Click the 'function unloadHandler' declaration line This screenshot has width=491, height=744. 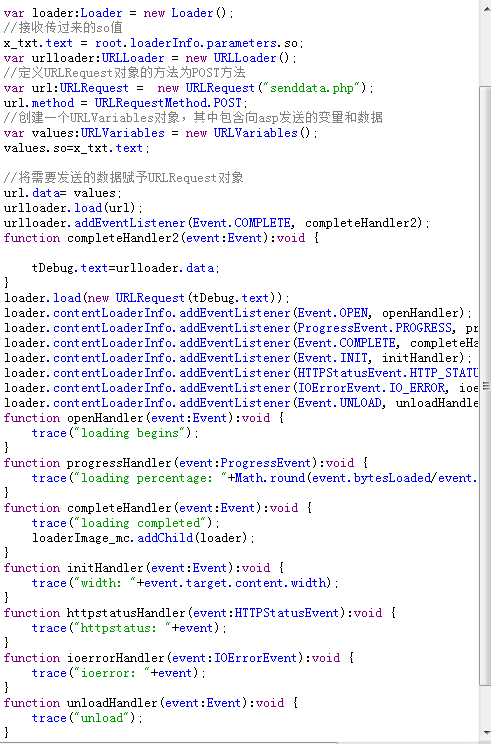coord(151,703)
